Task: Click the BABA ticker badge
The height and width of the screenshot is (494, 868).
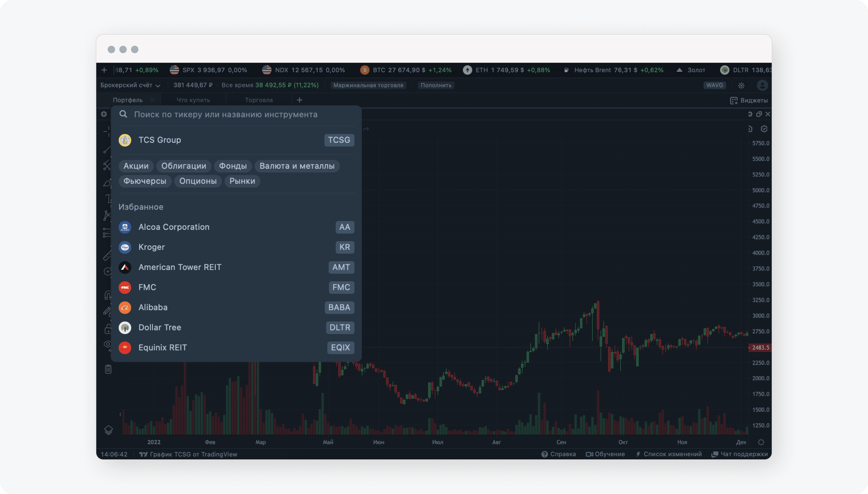Action: tap(339, 307)
